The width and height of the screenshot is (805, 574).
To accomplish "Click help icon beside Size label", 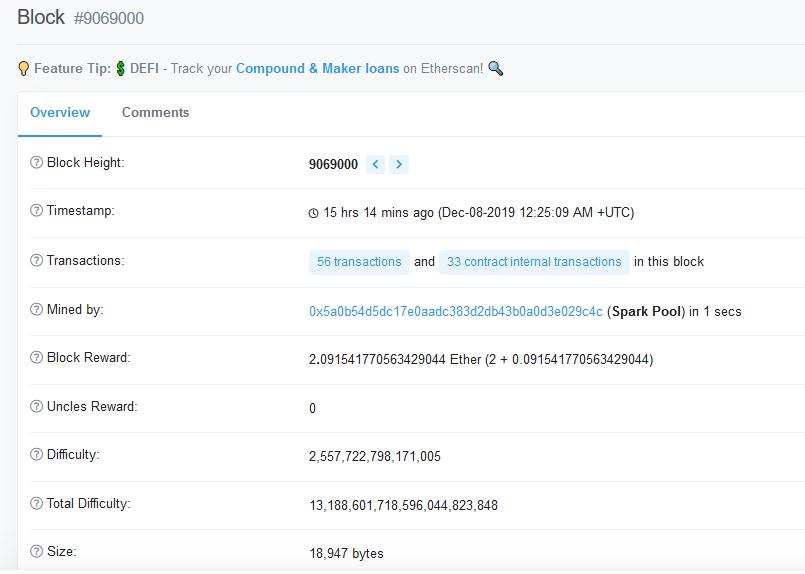I will point(37,552).
